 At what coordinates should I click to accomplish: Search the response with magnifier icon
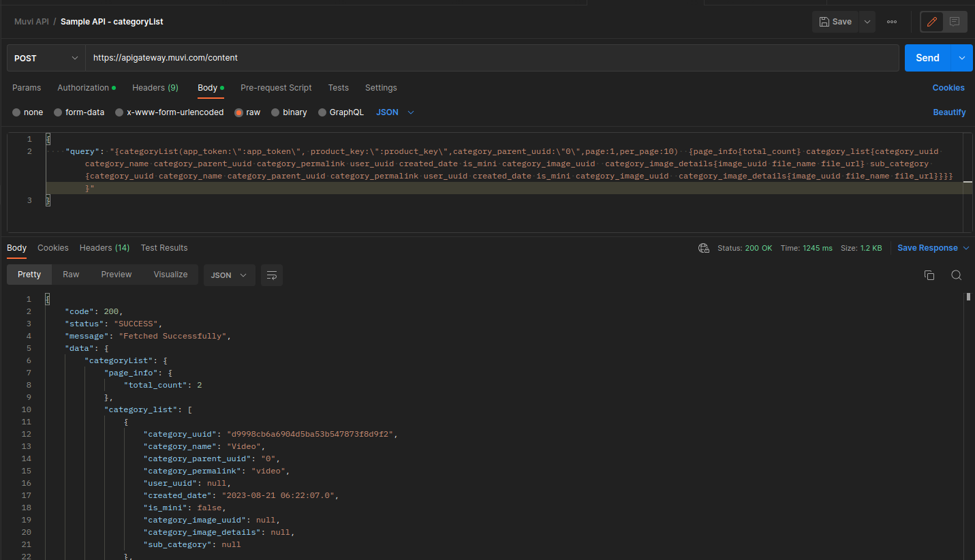[957, 275]
